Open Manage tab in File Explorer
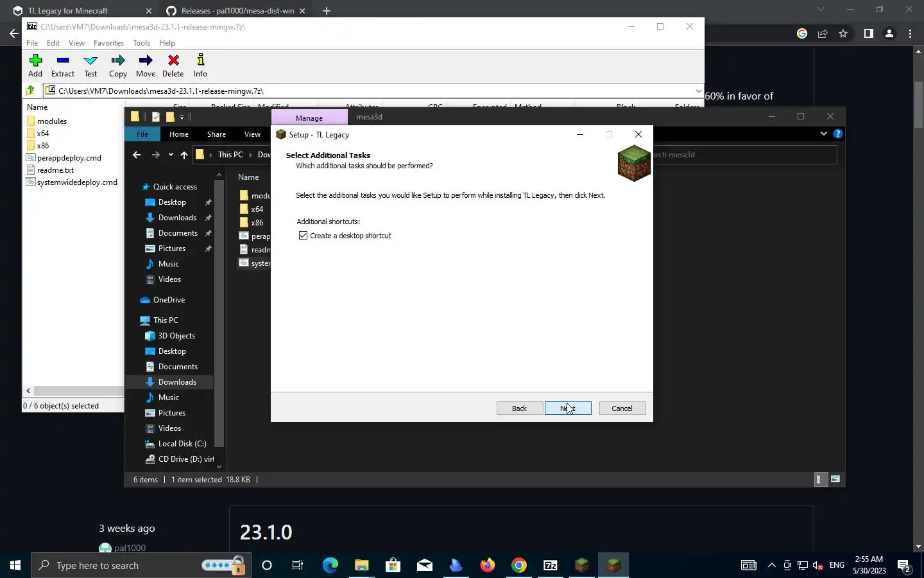 [x=309, y=118]
